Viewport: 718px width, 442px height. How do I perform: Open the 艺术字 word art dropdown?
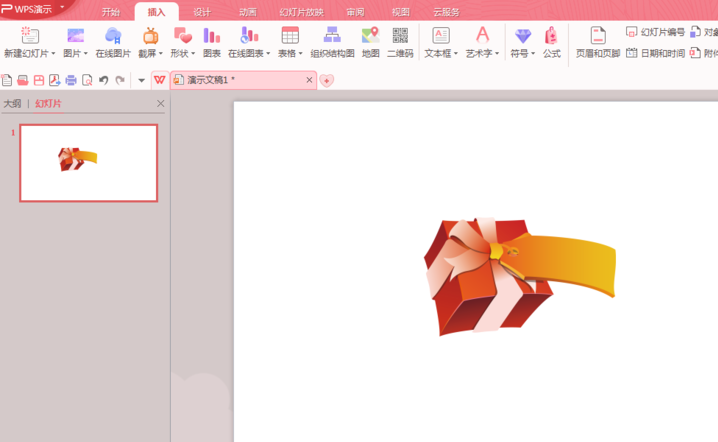(482, 54)
